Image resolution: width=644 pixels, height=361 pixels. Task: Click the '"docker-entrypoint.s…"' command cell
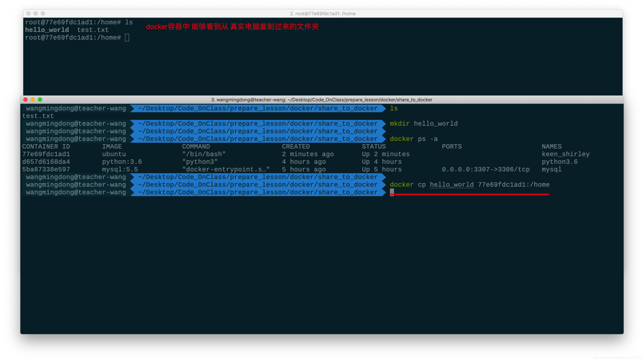click(226, 169)
